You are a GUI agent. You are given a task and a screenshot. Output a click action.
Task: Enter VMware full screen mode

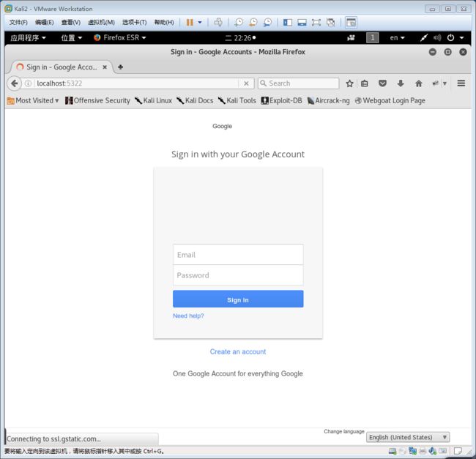pos(316,23)
